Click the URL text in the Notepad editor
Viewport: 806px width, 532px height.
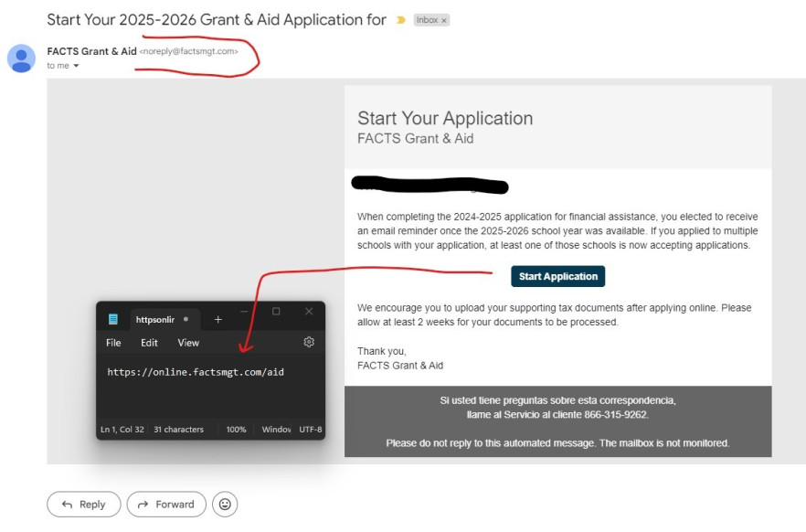click(x=196, y=372)
